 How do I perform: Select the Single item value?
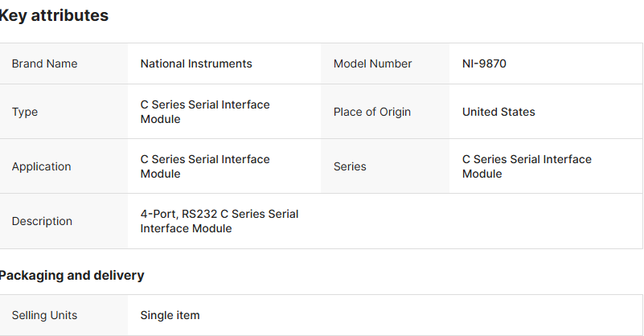click(170, 315)
